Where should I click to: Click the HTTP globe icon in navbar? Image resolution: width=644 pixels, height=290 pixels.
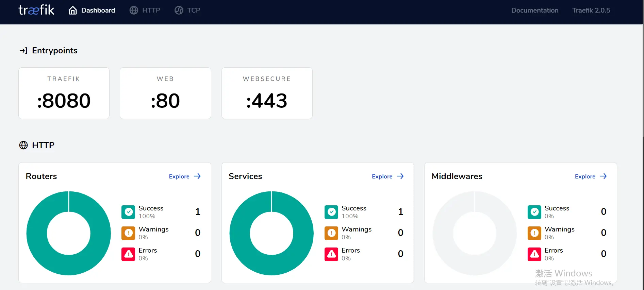134,10
